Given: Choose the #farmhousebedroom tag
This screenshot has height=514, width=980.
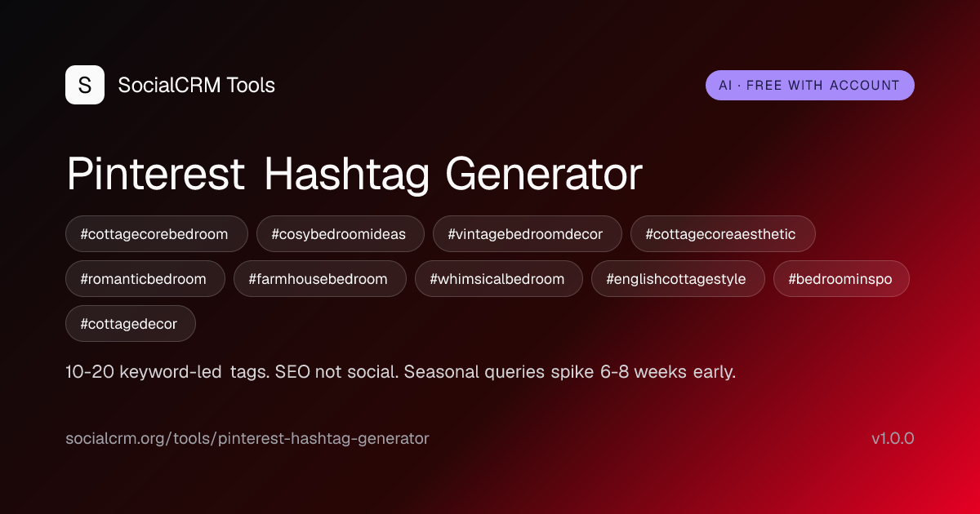Looking at the screenshot, I should [x=320, y=279].
